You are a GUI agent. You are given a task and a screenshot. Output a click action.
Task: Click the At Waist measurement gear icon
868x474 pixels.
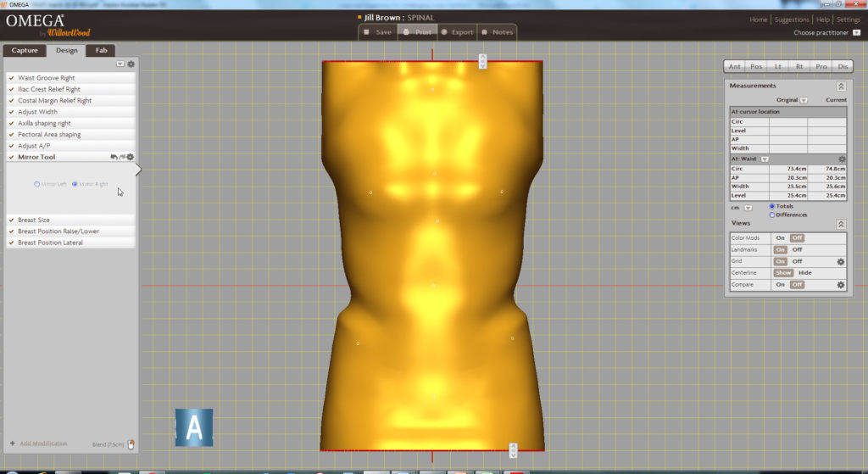click(x=842, y=159)
